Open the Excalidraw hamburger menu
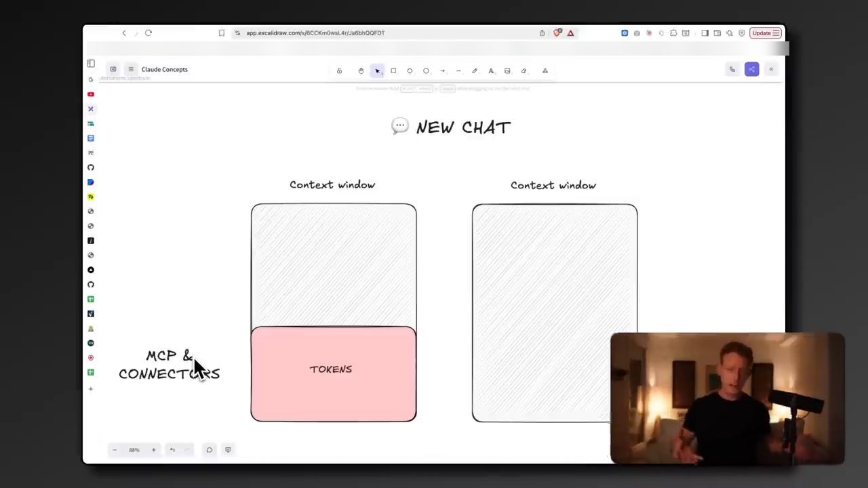This screenshot has width=868, height=488. coord(131,69)
